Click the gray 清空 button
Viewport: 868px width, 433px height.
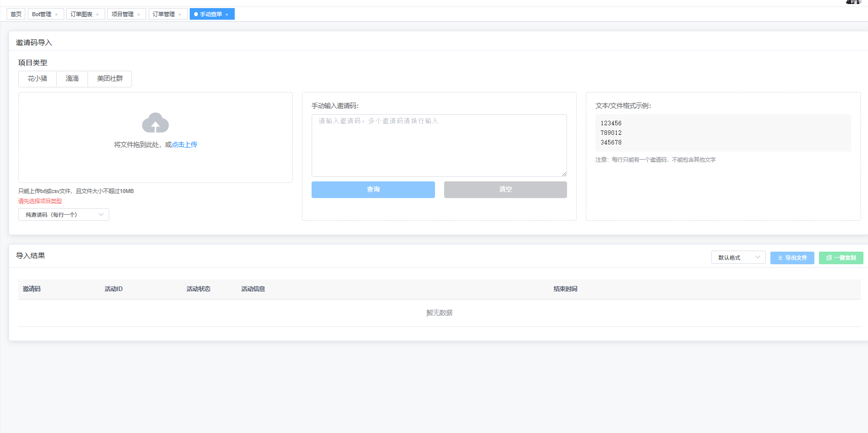[505, 189]
